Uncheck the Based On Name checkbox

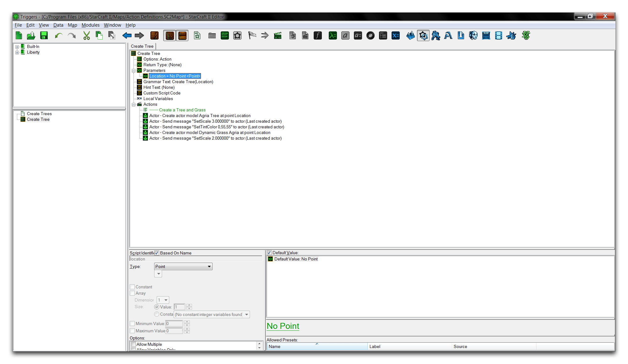157,253
